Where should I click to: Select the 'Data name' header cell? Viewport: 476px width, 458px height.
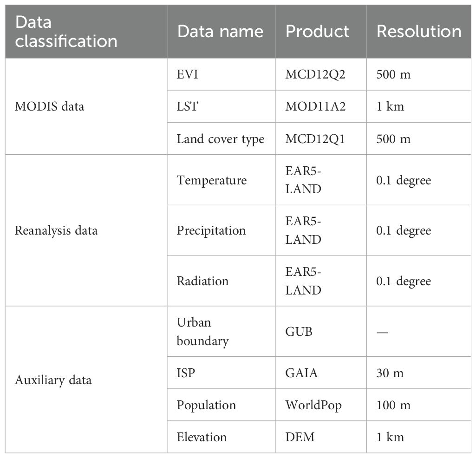tap(220, 32)
